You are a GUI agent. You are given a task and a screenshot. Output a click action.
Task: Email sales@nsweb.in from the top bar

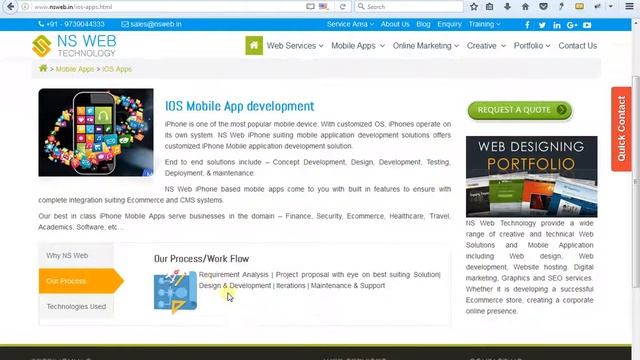(151, 24)
